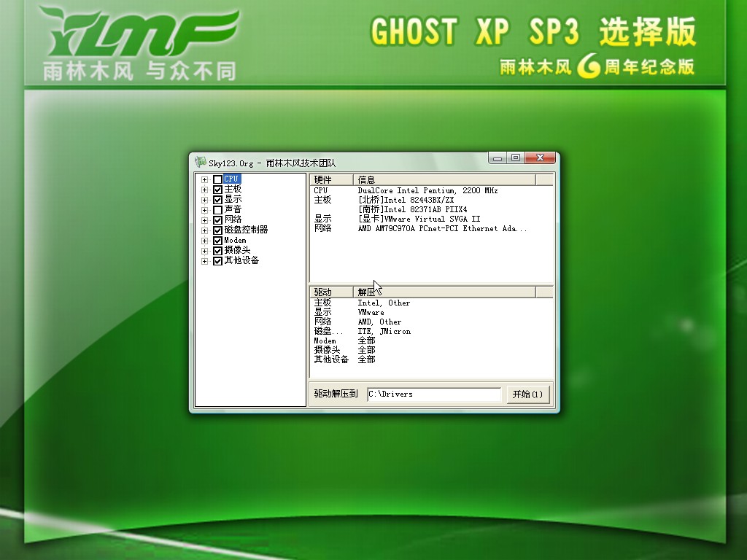Select the ITE, JMicron driver row
This screenshot has width=747, height=560.
(x=384, y=332)
